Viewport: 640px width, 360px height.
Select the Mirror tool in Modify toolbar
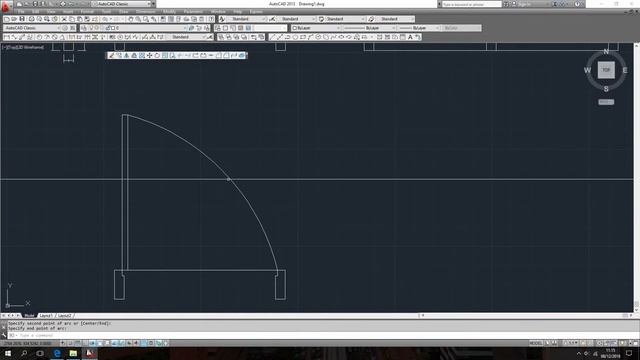click(127, 55)
